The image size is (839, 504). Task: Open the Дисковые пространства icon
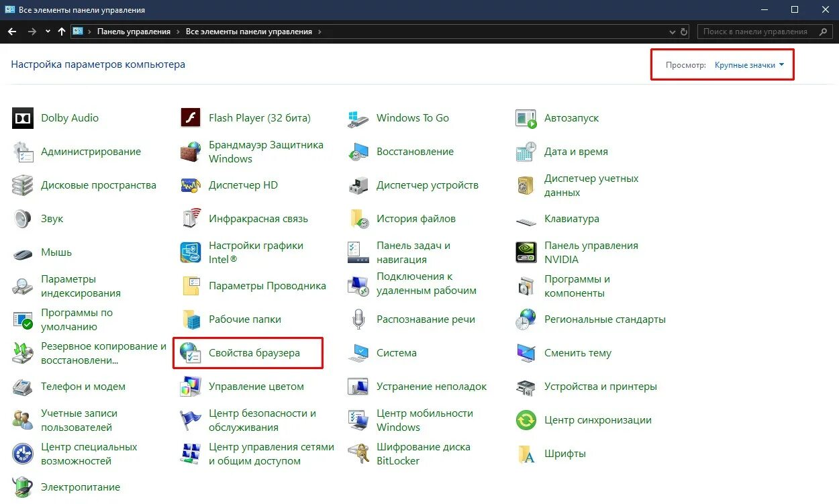[x=23, y=185]
